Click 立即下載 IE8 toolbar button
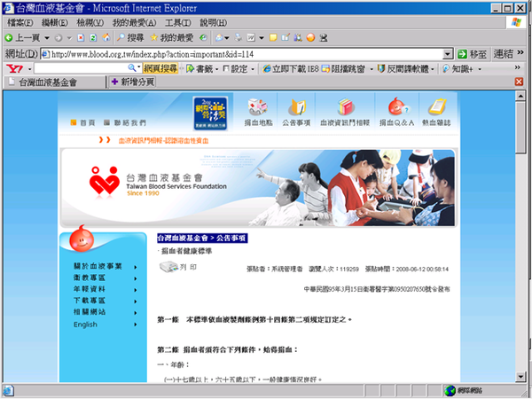The width and height of the screenshot is (532, 399). [291, 69]
